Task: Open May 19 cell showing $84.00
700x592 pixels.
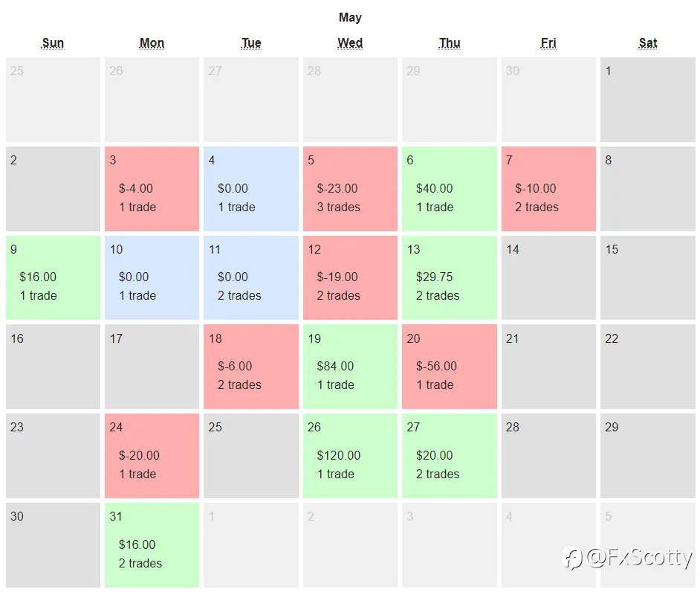Action: 350,367
